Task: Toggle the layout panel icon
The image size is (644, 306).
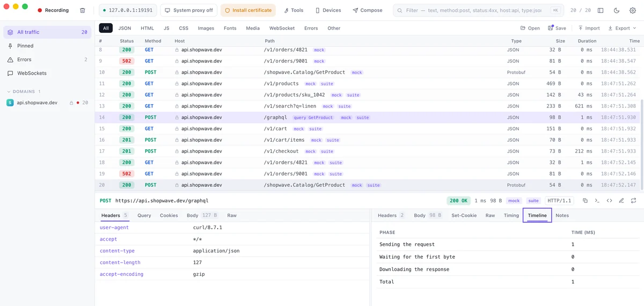Action: click(601, 10)
